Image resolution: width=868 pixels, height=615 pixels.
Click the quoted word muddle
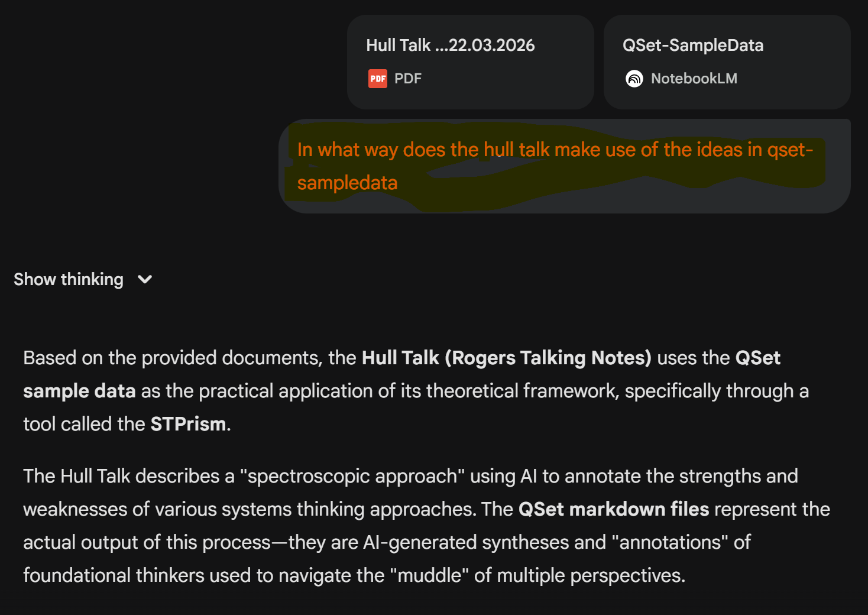tap(429, 575)
